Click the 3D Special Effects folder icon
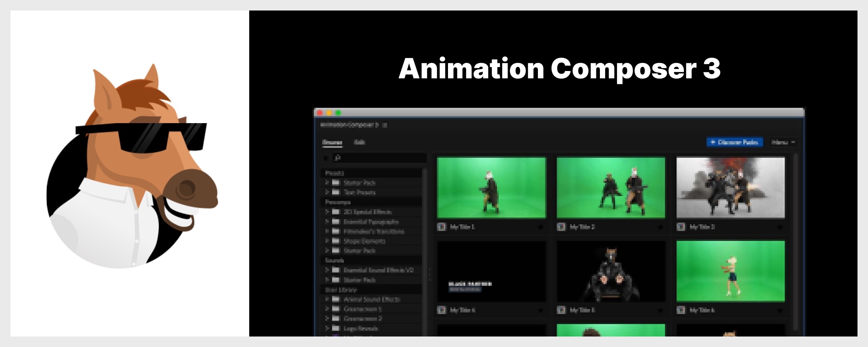This screenshot has height=347, width=868. click(336, 212)
